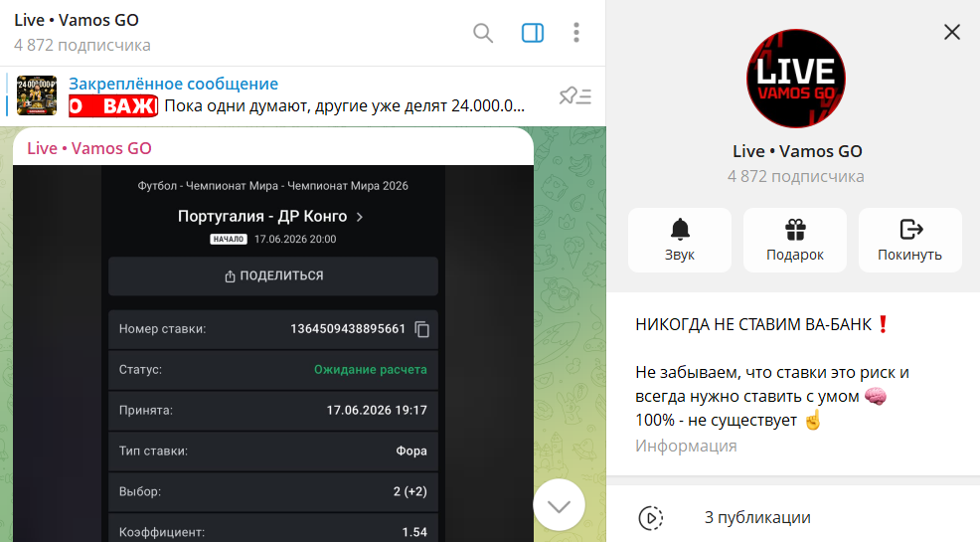View the LIVE Vamos GO channel avatar
The width and height of the screenshot is (980, 542).
tap(795, 79)
